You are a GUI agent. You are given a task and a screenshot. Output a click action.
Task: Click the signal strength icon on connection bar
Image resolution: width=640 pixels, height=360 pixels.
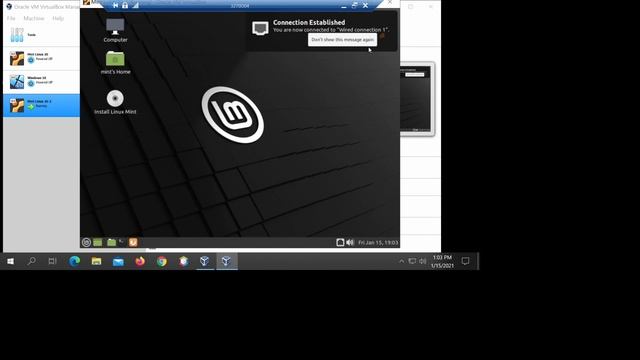[136, 5]
